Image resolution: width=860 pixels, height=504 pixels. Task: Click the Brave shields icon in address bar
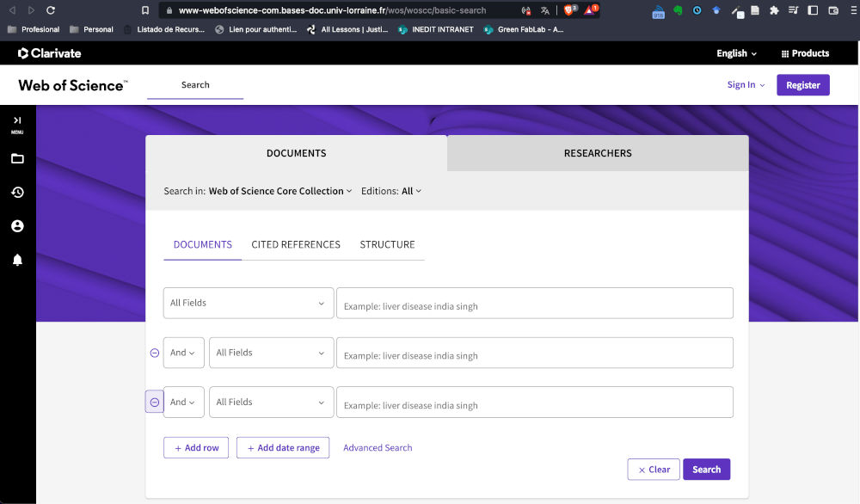[569, 10]
